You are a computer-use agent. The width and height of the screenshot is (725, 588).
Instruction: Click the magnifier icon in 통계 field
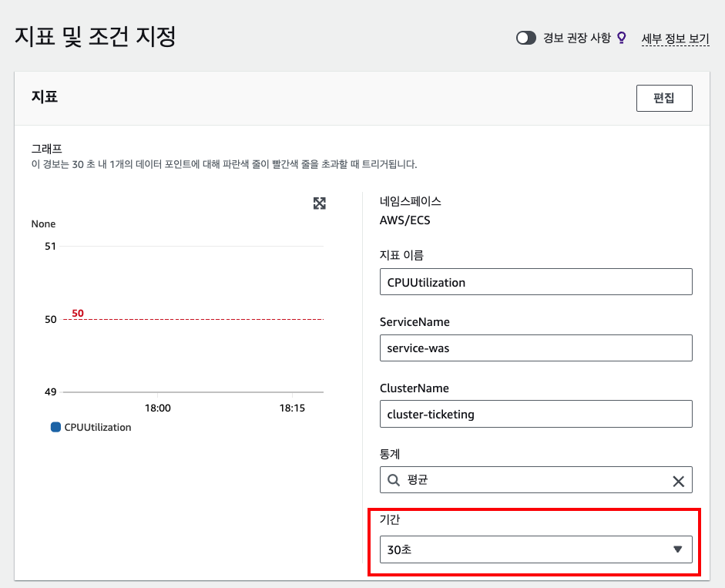click(394, 480)
